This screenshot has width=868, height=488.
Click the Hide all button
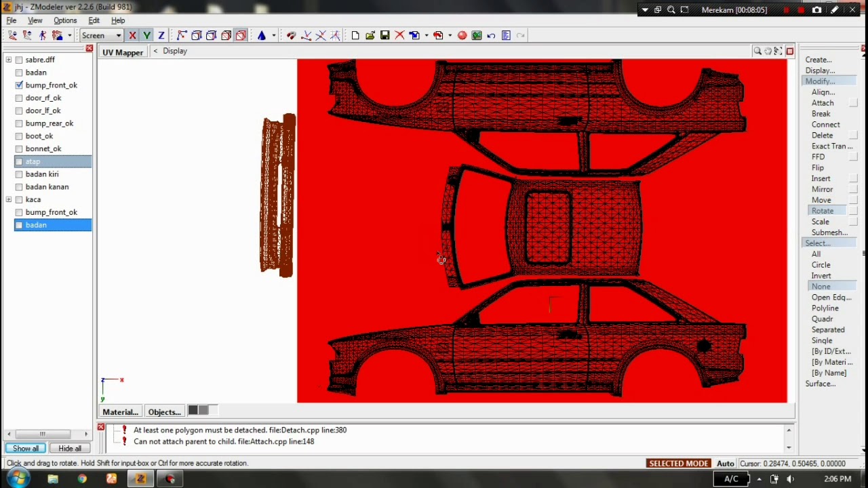click(70, 449)
